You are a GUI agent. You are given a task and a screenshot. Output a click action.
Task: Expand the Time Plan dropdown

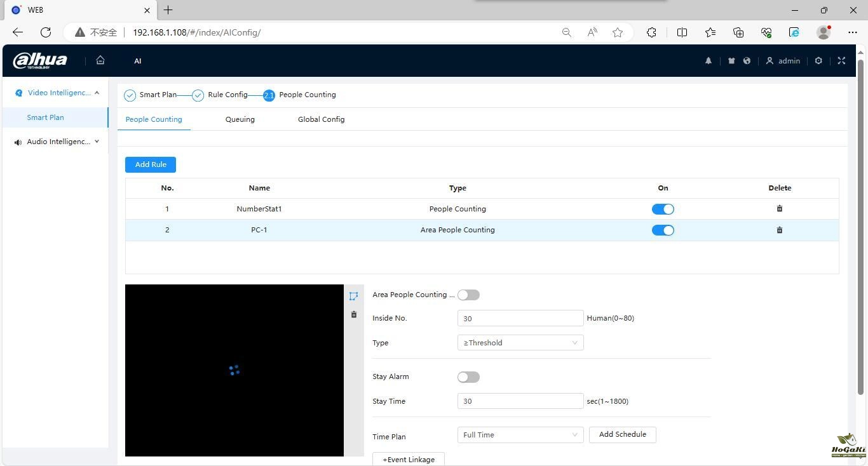click(520, 435)
